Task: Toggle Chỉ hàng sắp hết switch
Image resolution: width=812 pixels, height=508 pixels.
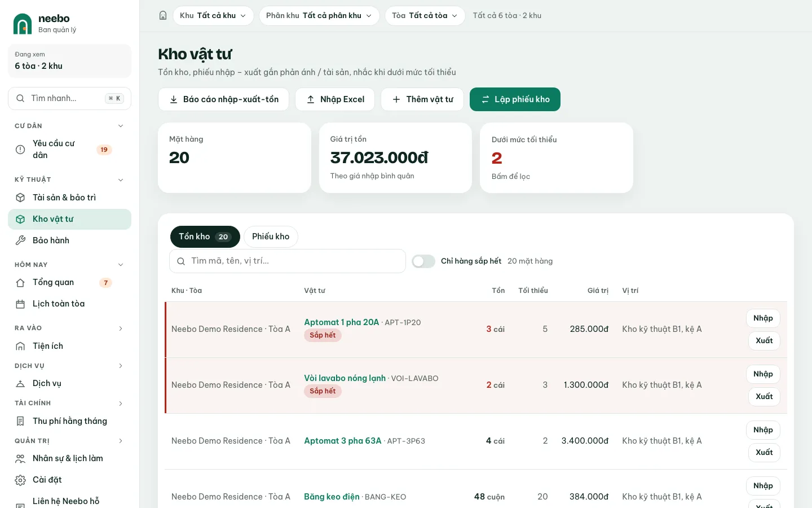Action: click(x=423, y=261)
